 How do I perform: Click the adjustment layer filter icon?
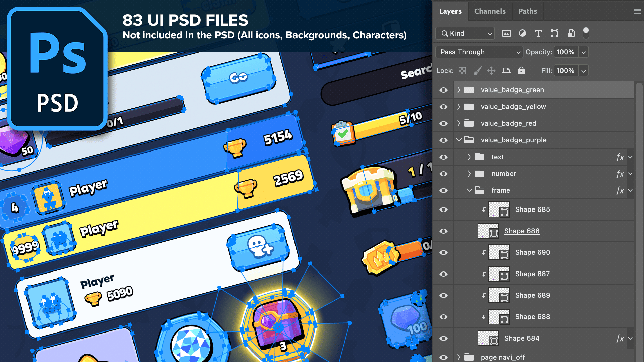(522, 33)
